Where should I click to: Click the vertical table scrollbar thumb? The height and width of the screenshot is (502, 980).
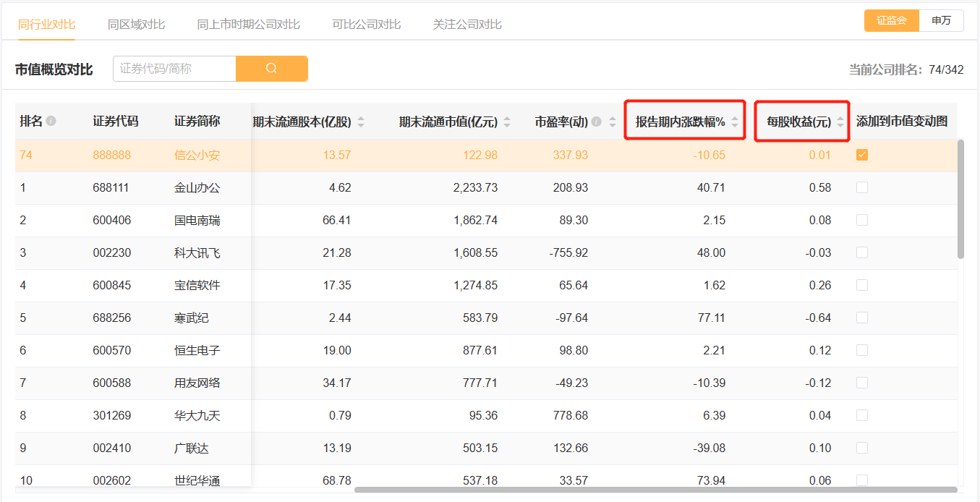960,199
